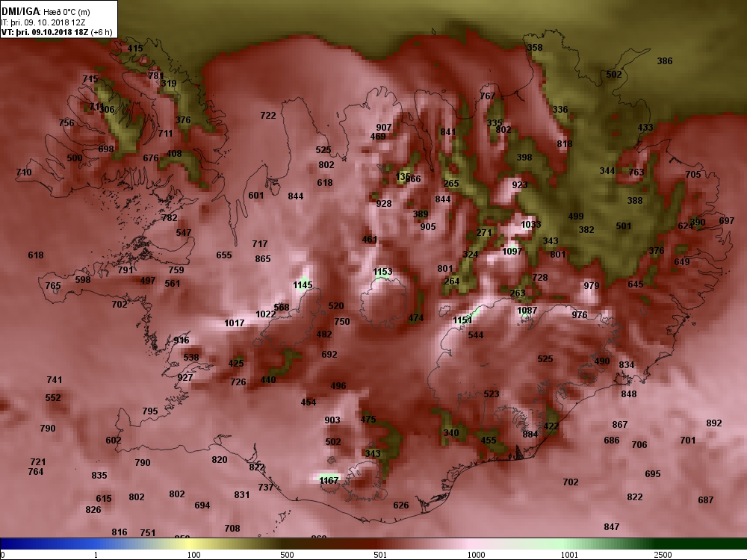
Task: Click the header text 'DMI/IGA: Hæð 0°C (m)'
Action: (x=46, y=11)
